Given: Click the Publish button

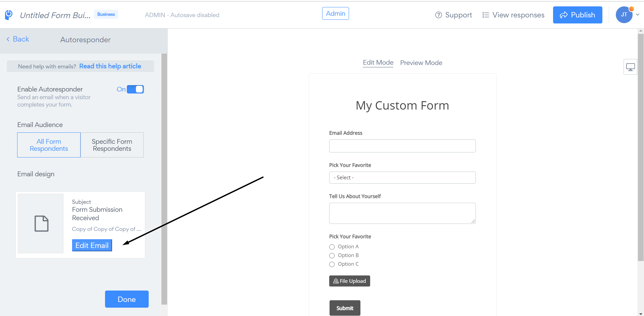Looking at the screenshot, I should coord(578,15).
